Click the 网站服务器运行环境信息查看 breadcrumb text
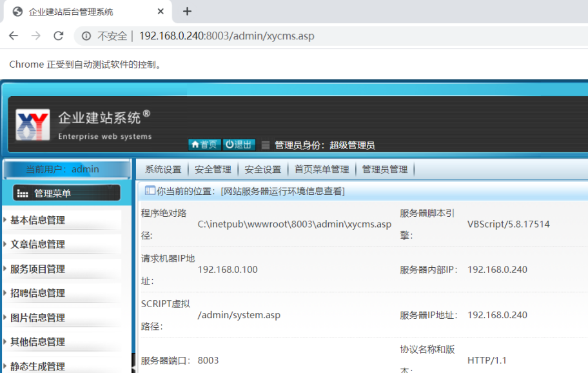588x373 pixels. pyautogui.click(x=283, y=192)
